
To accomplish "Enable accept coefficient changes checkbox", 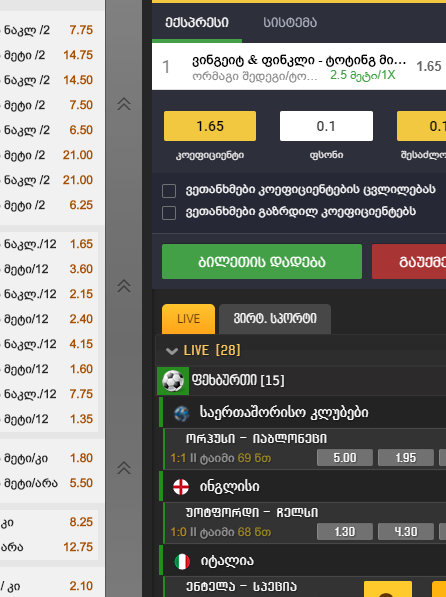I will pos(169,191).
